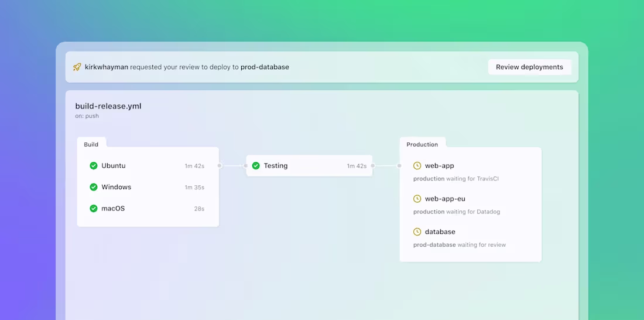Click 'production waiting for Datadog' status
The width and height of the screenshot is (644, 320).
click(x=457, y=212)
